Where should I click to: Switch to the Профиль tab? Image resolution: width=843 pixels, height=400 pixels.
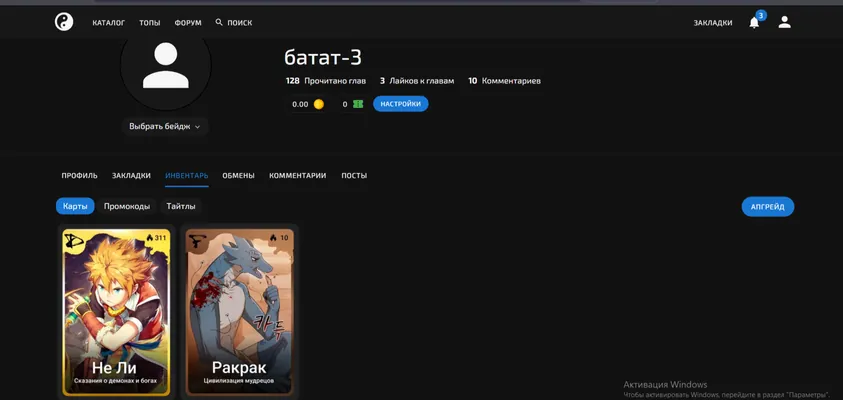[80, 175]
